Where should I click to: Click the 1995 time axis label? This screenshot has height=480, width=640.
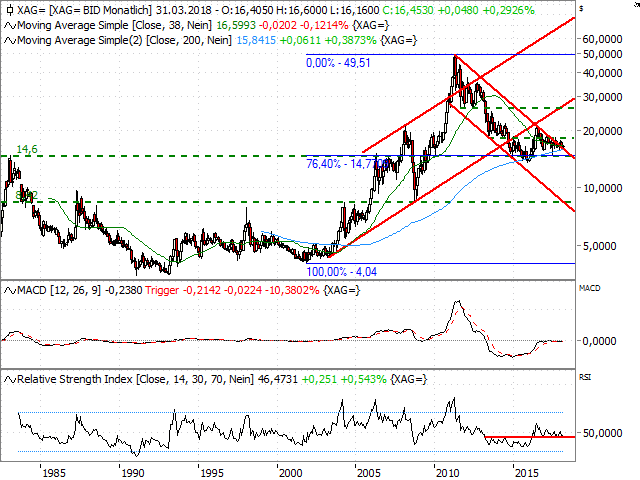click(x=212, y=473)
